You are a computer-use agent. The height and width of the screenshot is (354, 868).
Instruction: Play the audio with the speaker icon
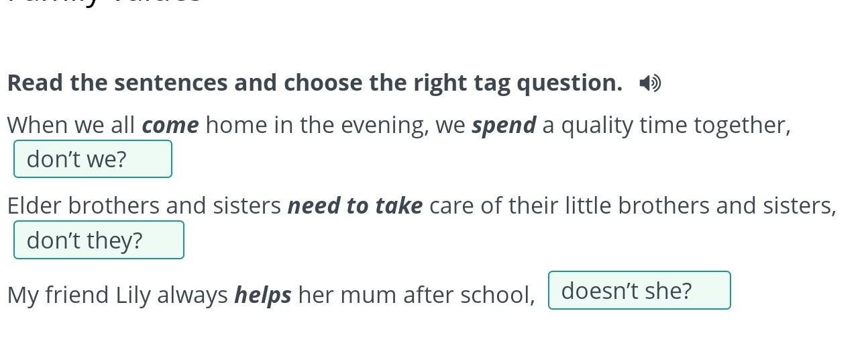point(649,83)
